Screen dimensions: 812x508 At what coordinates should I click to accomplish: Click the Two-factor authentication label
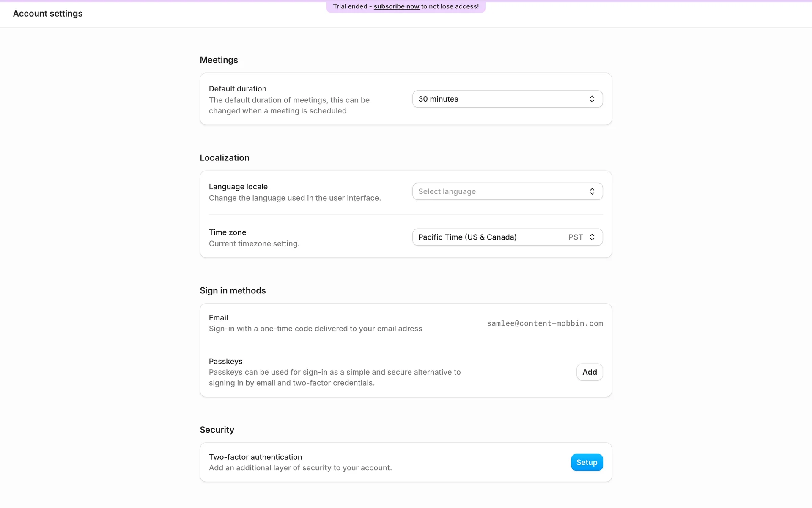[255, 457]
